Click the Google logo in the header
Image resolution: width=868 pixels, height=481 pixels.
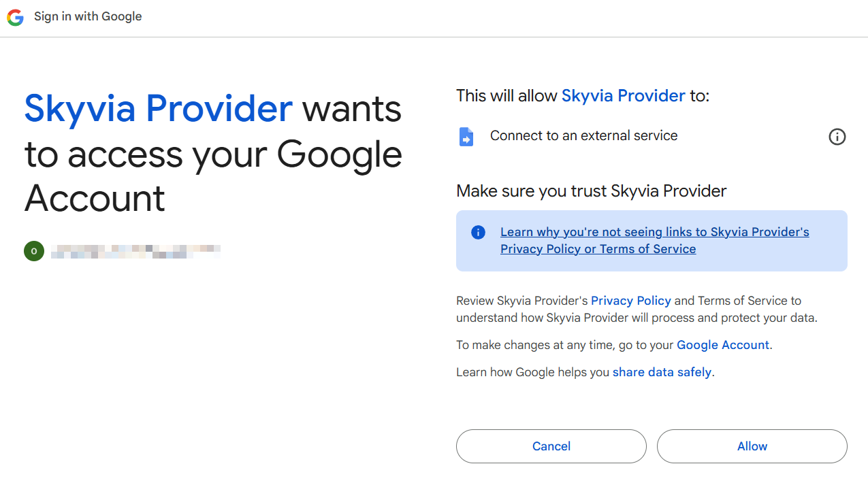point(15,17)
